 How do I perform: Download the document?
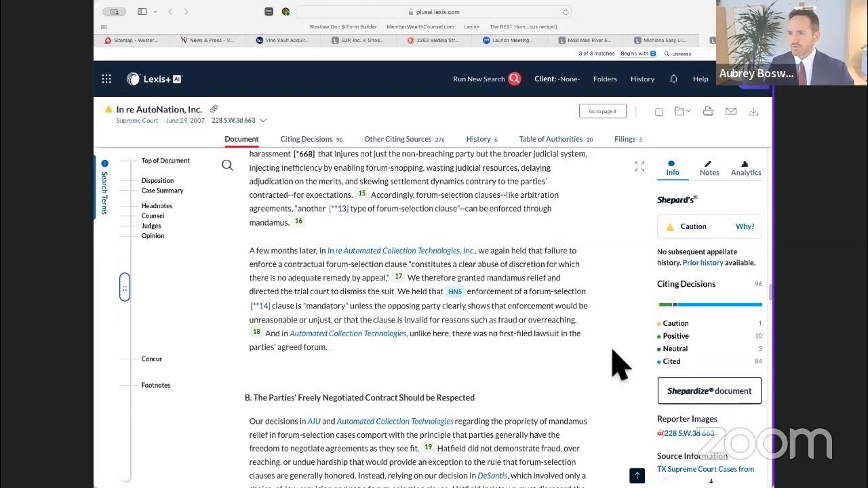pyautogui.click(x=753, y=111)
